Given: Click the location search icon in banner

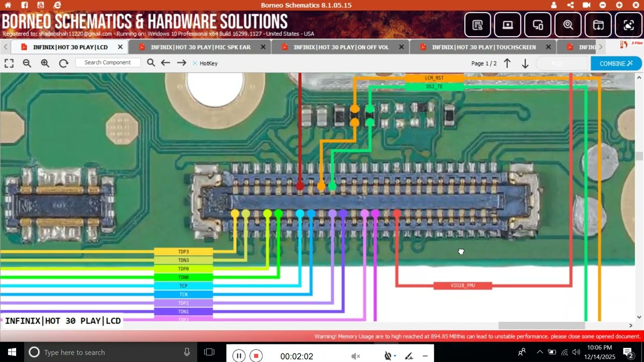Looking at the screenshot, I should (568, 25).
